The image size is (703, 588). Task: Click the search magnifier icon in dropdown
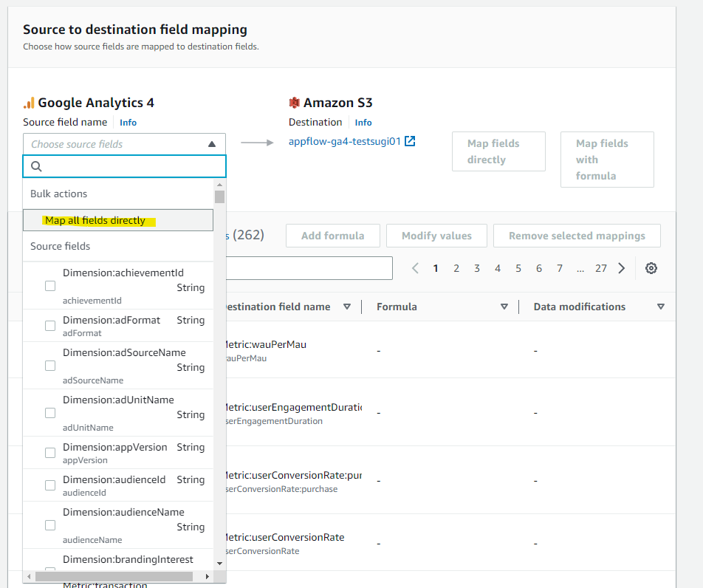(36, 166)
